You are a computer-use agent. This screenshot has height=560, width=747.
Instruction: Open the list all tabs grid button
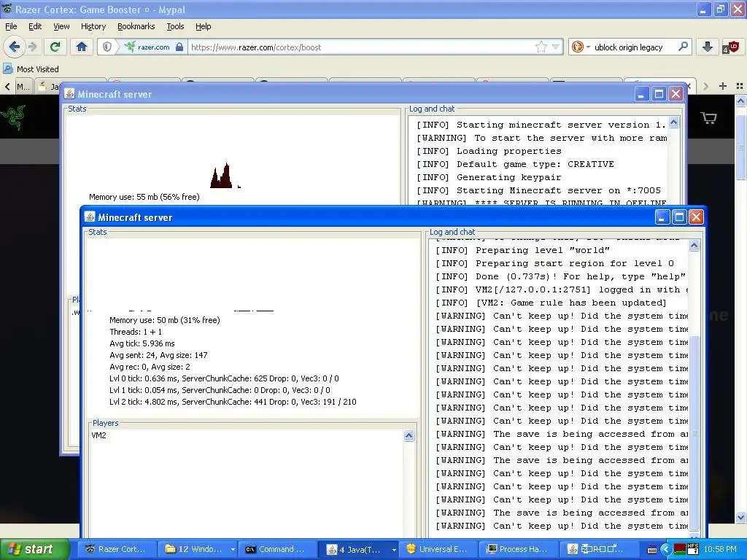740,86
